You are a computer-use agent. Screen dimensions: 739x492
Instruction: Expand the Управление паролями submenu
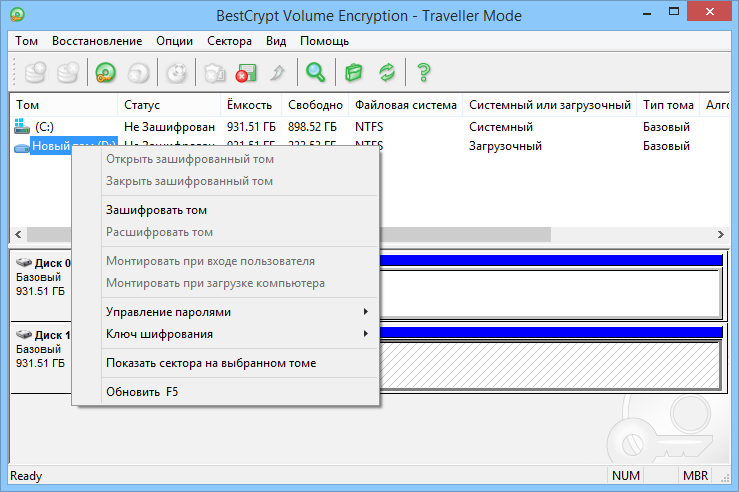click(226, 312)
